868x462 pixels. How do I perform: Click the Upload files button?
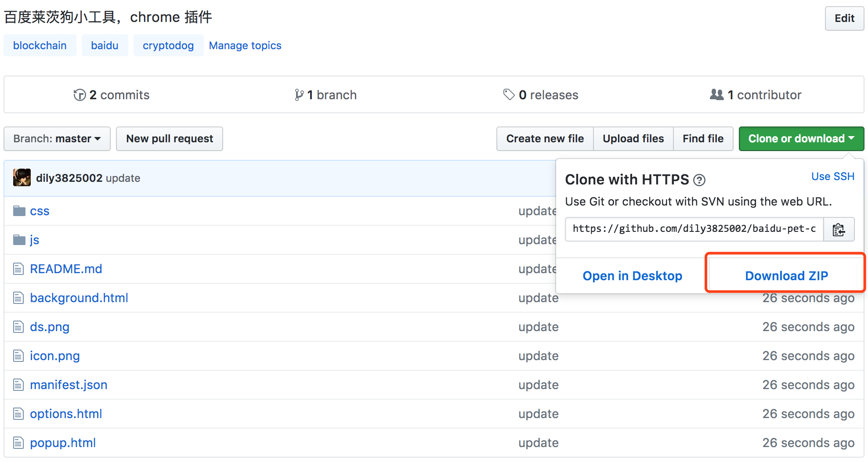633,139
